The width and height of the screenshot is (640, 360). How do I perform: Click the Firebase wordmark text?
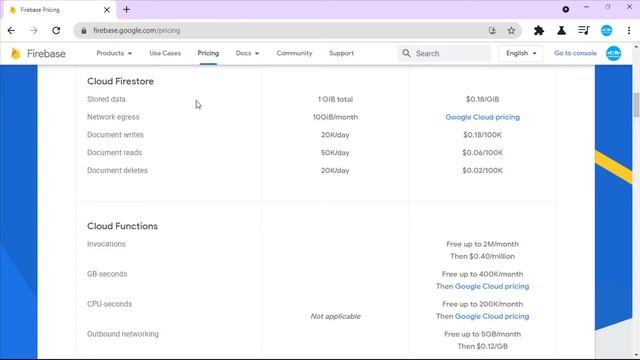coord(46,53)
